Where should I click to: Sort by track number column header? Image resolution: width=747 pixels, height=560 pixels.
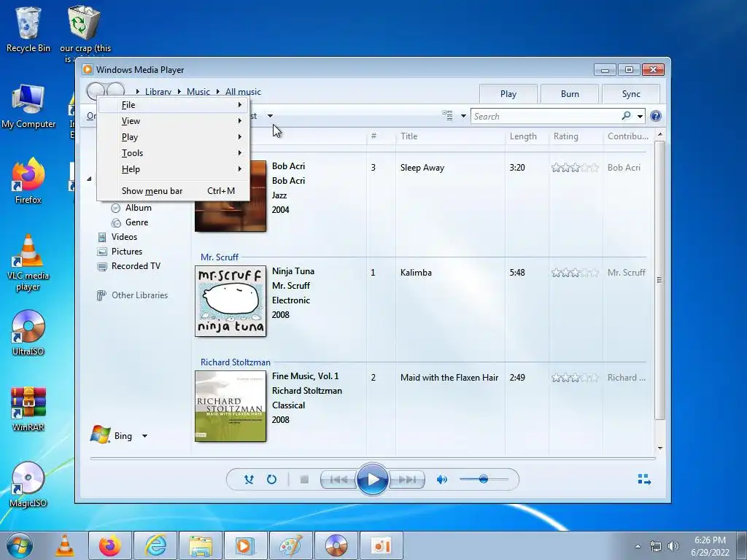coord(381,136)
